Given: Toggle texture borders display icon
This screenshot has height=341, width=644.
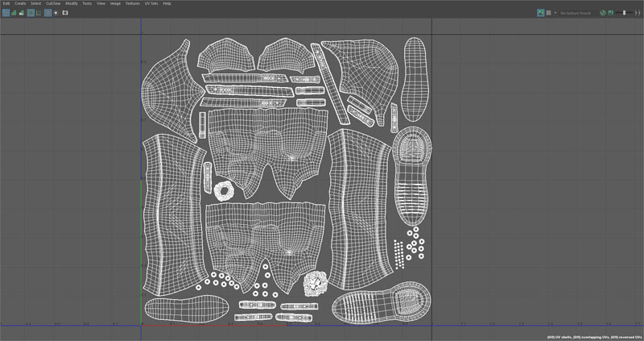Looking at the screenshot, I should pyautogui.click(x=31, y=13).
